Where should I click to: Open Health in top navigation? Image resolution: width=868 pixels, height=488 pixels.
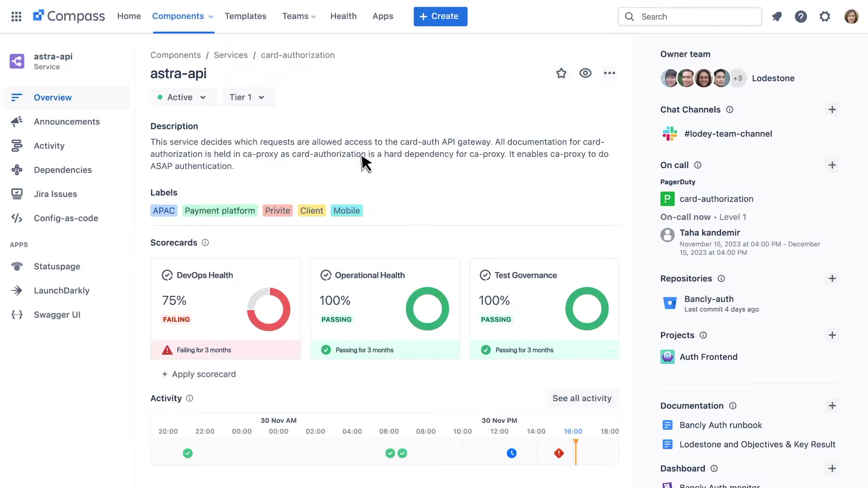tap(343, 16)
